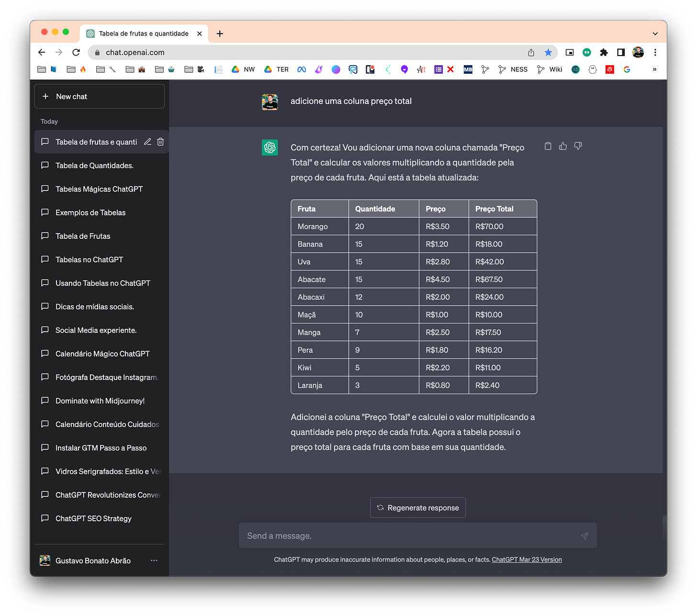Open the MB bookmark icon

click(468, 69)
